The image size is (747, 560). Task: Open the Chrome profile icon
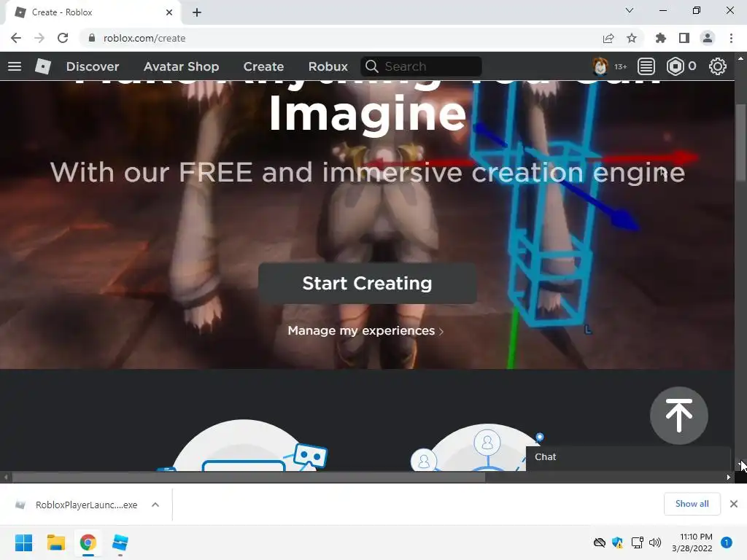tap(708, 38)
